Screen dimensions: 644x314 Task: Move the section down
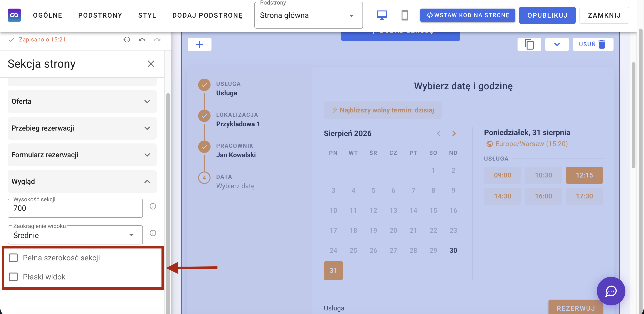557,44
